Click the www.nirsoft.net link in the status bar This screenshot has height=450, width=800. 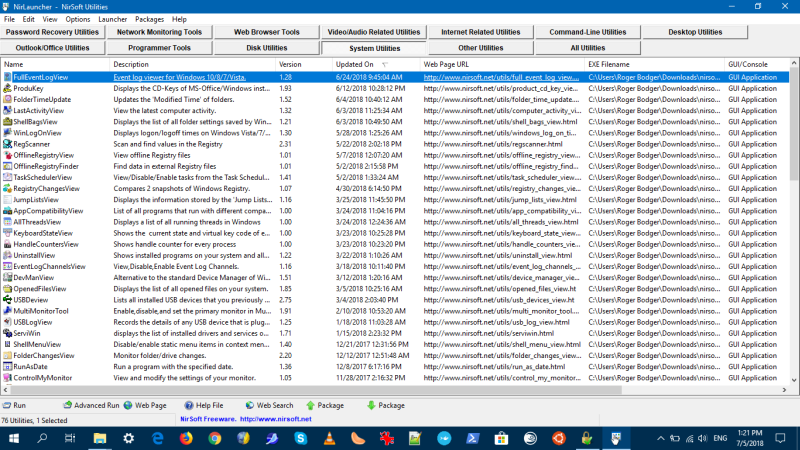coord(275,419)
